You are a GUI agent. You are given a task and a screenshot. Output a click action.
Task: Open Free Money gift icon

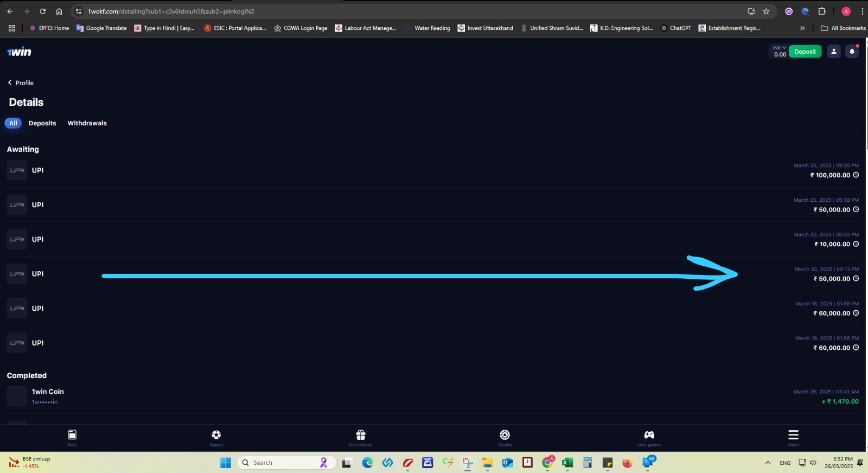pyautogui.click(x=361, y=438)
